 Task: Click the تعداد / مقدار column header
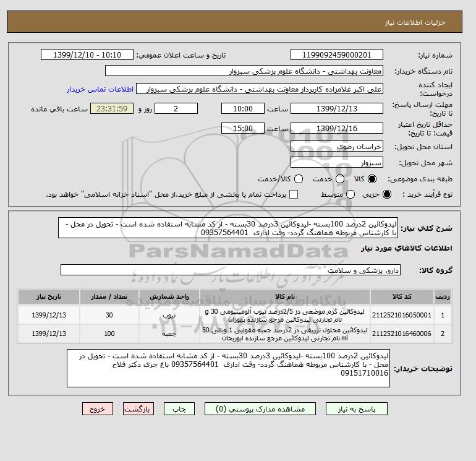point(109,296)
